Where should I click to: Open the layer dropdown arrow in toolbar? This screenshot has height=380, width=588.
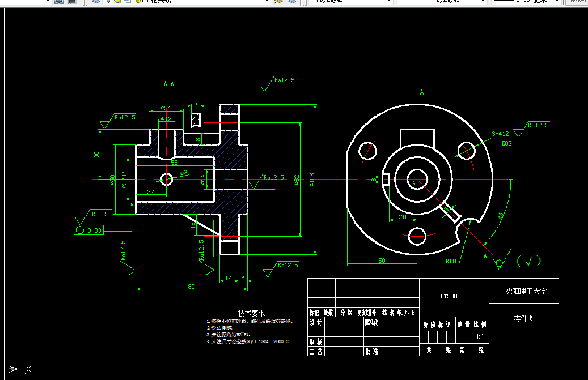pyautogui.click(x=267, y=1)
